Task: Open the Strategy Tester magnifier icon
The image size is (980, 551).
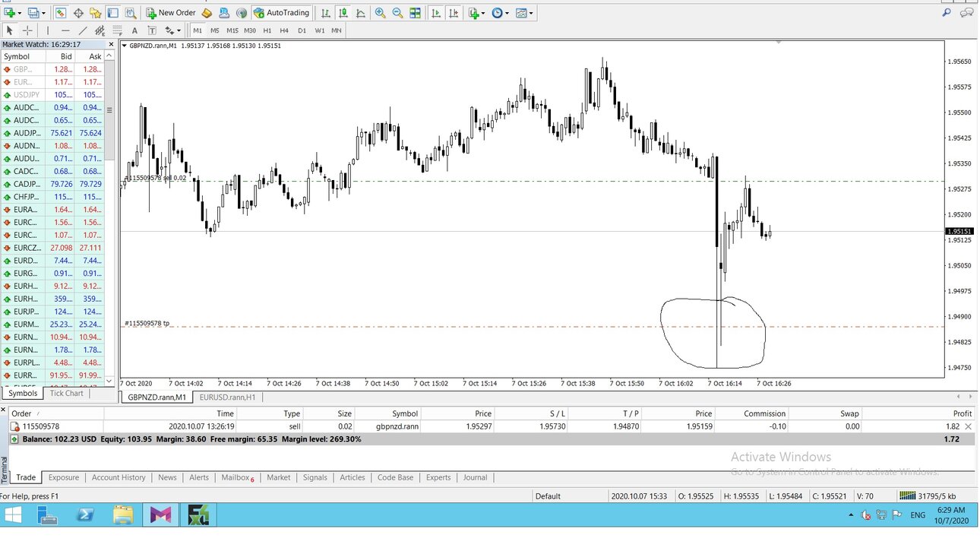Action: (131, 13)
